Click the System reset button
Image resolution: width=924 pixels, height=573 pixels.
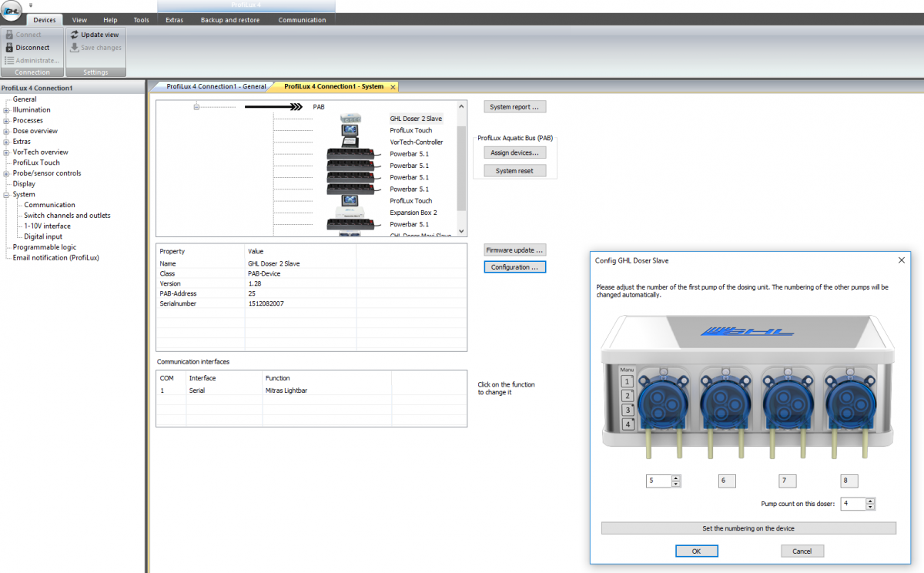coord(515,171)
